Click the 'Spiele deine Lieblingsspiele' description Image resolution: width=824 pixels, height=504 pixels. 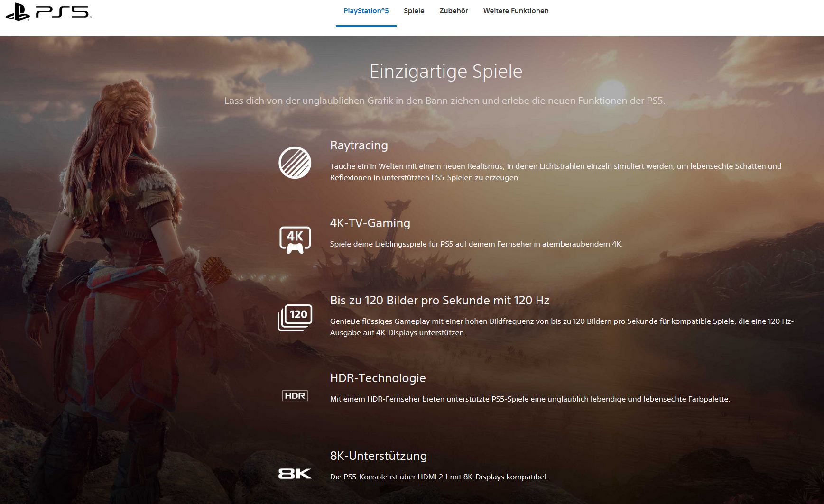476,244
